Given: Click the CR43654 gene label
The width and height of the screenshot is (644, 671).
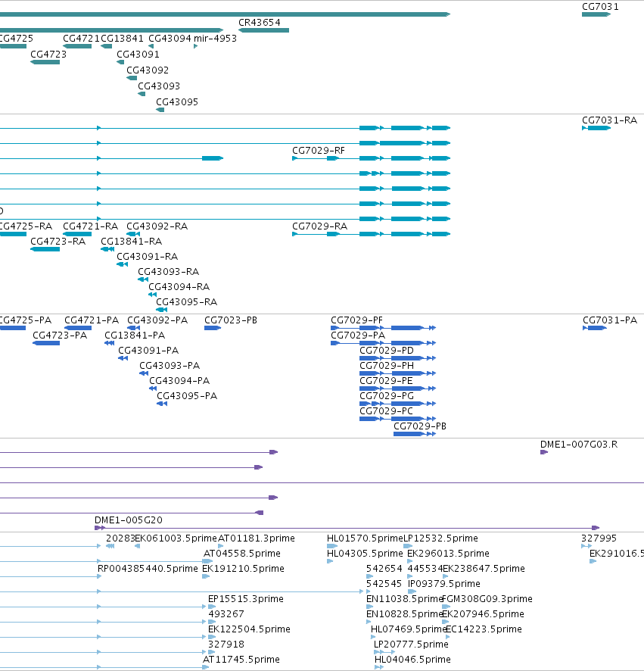Looking at the screenshot, I should coord(259,22).
